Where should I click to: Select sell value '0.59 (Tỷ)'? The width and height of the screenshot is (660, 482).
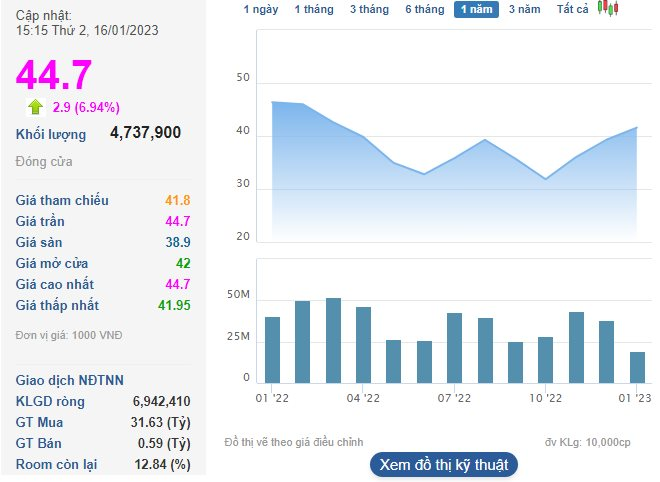tap(164, 444)
